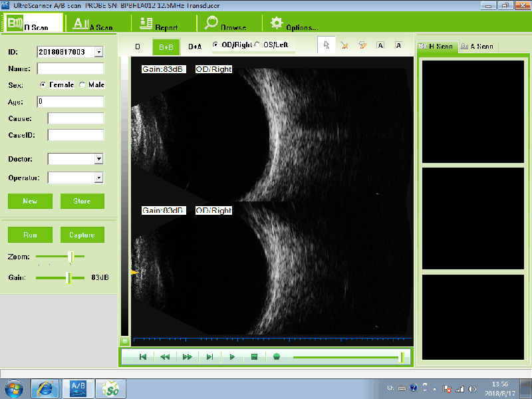
Task: Open the Doctor dropdown
Action: (98, 160)
